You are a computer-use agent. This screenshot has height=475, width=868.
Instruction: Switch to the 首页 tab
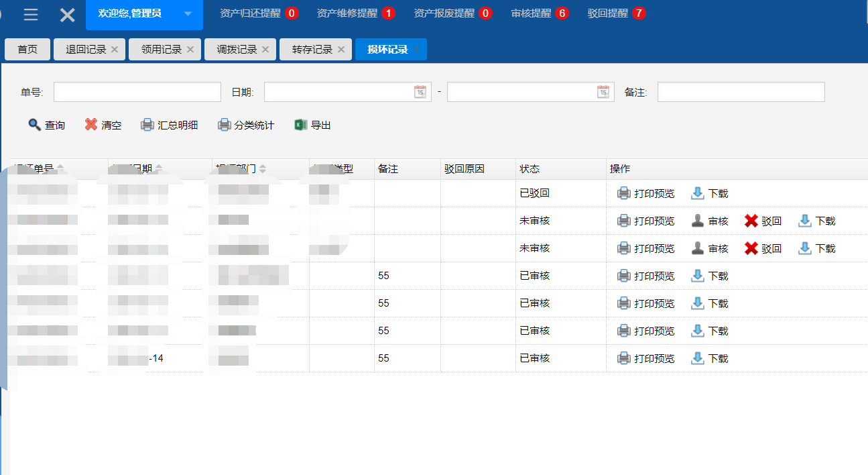pos(27,49)
